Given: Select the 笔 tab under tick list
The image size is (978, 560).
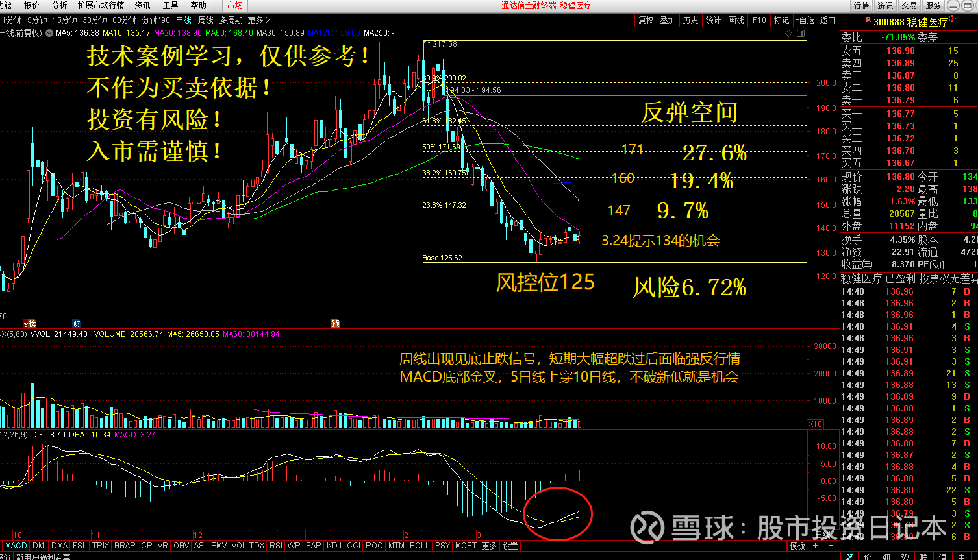Looking at the screenshot, I should 849,556.
